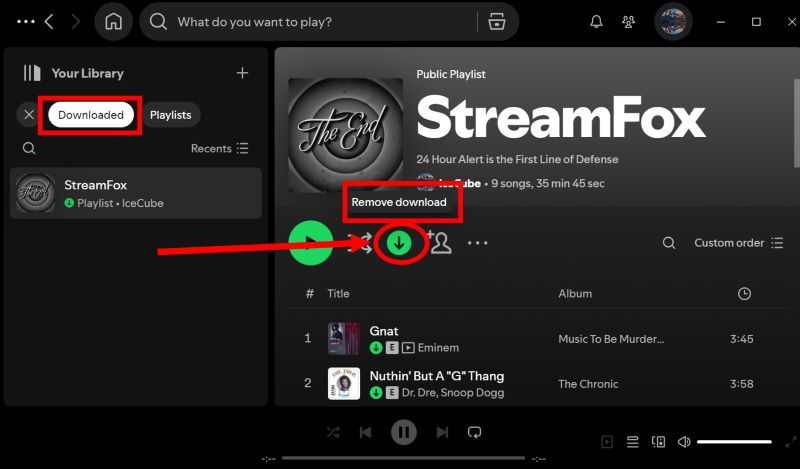Skip to the next track

(442, 433)
